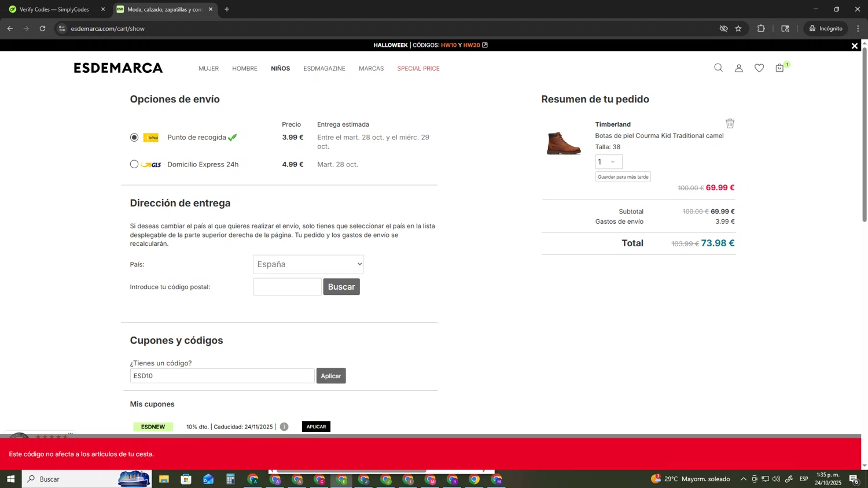Image resolution: width=868 pixels, height=488 pixels.
Task: Click the Timberland boot thumbnail image
Action: [x=564, y=143]
